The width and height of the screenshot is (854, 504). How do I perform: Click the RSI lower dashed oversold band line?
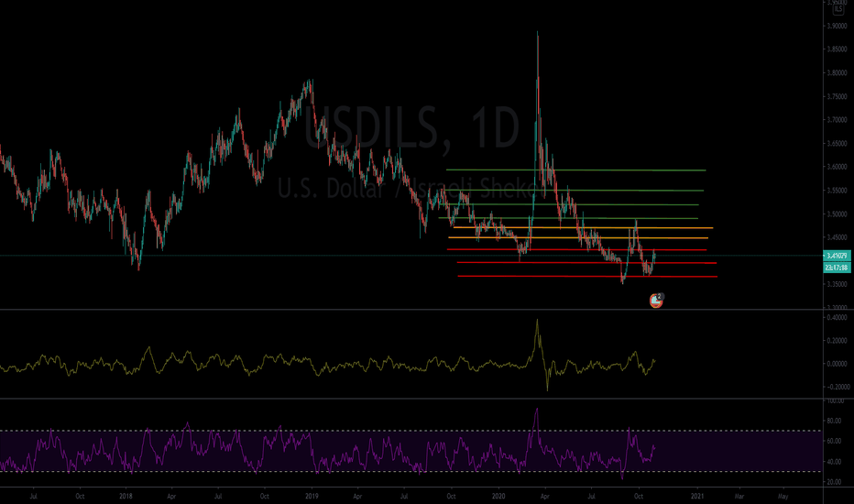(411, 472)
